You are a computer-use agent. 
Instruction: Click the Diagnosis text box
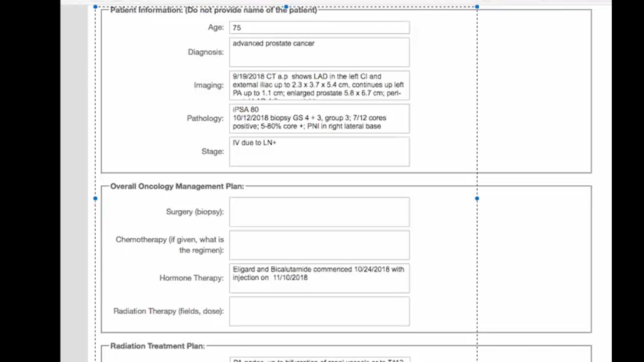click(x=319, y=52)
